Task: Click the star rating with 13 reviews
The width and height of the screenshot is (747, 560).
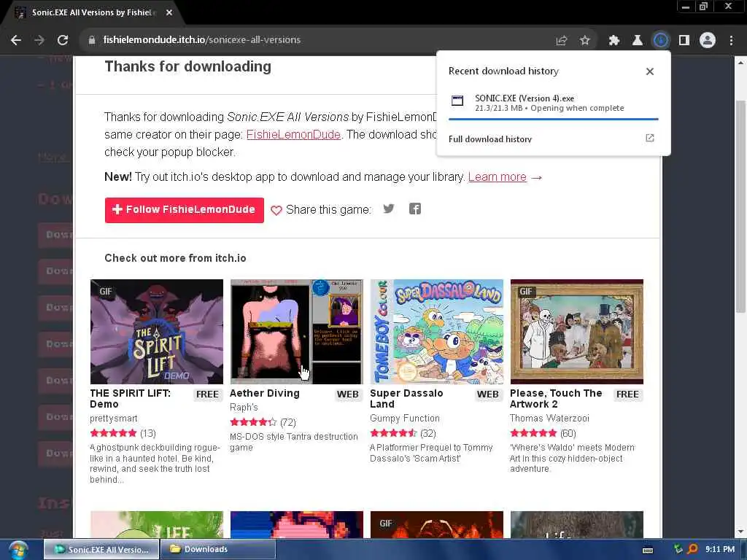Action: [x=123, y=433]
